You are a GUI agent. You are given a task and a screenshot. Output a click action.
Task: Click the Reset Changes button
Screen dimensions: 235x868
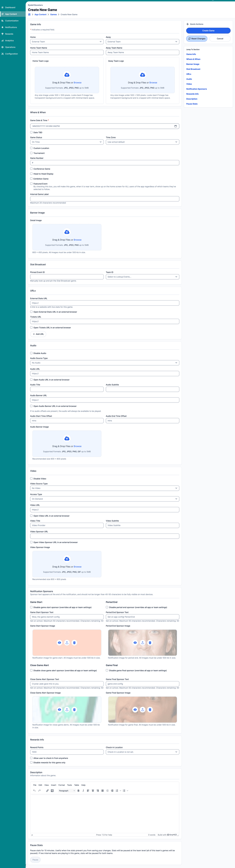coord(197,39)
